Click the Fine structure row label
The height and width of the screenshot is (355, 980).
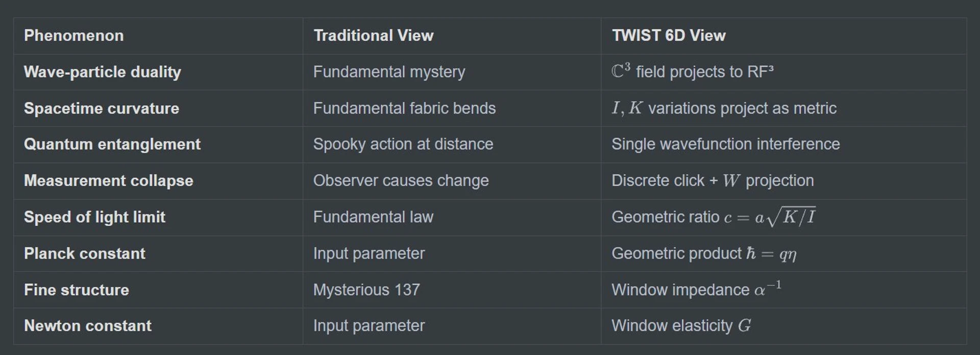tap(77, 290)
